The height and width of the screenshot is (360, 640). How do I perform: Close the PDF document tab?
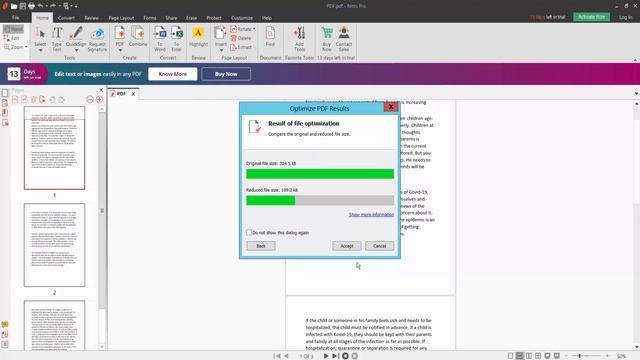[x=133, y=94]
